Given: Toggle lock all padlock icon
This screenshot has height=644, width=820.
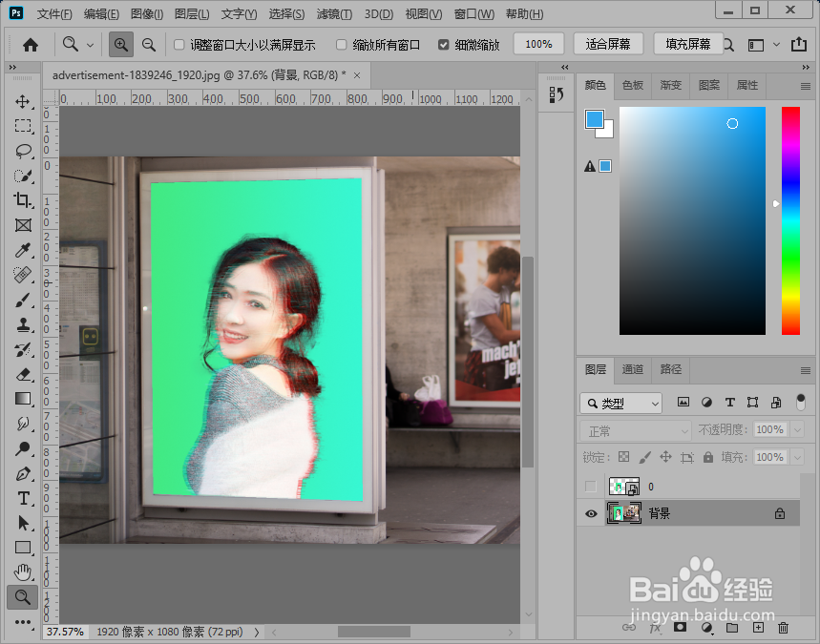Looking at the screenshot, I should point(708,457).
